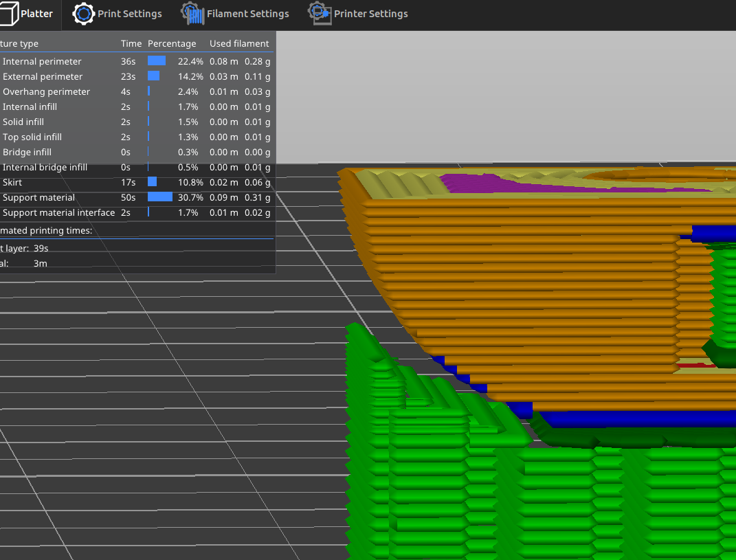
Task: Toggle visibility of External perimeter row
Action: pyautogui.click(x=137, y=76)
